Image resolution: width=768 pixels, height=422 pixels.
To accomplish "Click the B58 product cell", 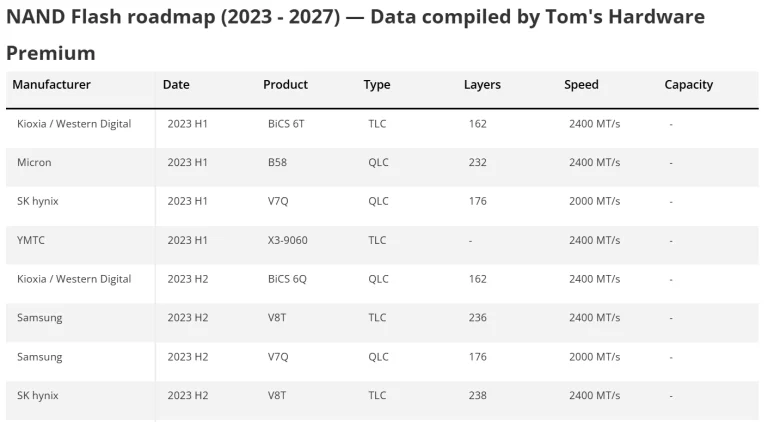I will [277, 162].
